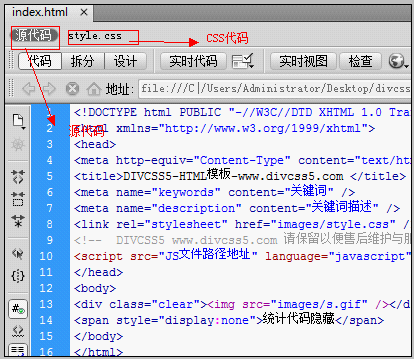Click the meta description line

[x=237, y=208]
